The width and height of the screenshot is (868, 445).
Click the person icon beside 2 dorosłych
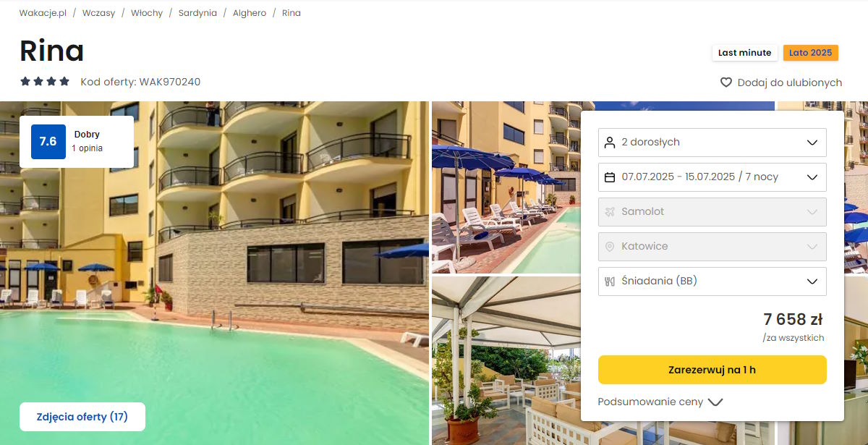coord(609,142)
